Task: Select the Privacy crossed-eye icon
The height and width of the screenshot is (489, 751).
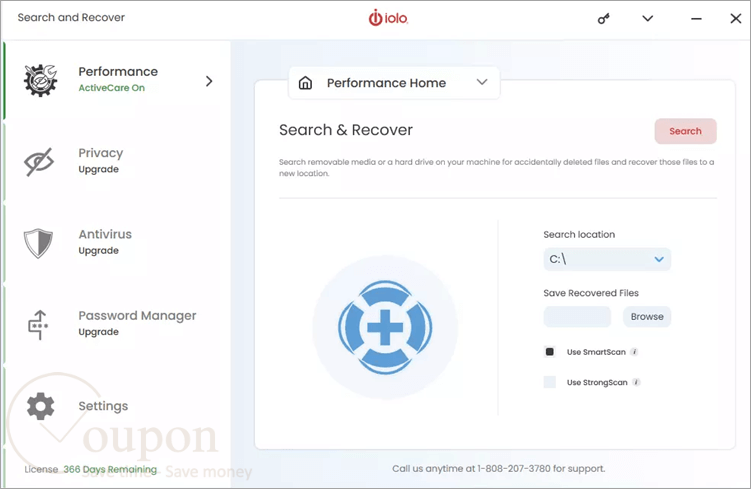Action: pyautogui.click(x=39, y=162)
